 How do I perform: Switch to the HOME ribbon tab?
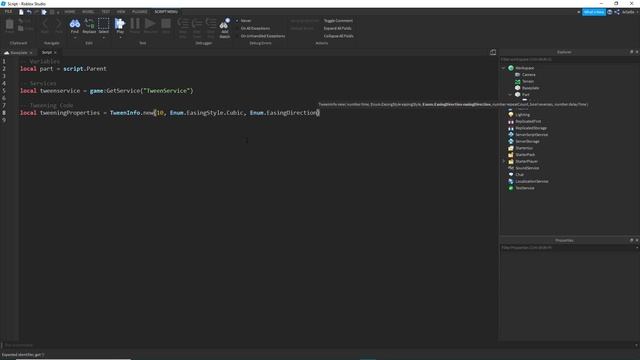70,12
